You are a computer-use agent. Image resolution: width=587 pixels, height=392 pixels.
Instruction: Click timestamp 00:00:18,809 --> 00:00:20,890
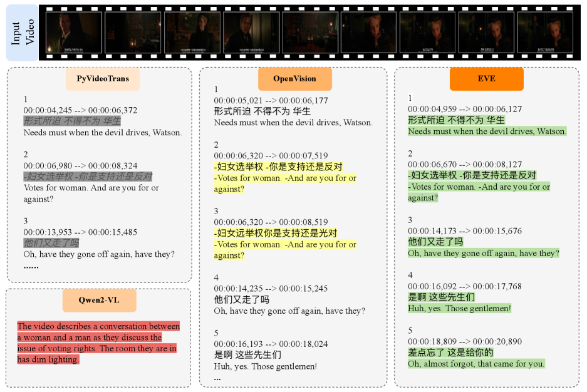coord(465,341)
